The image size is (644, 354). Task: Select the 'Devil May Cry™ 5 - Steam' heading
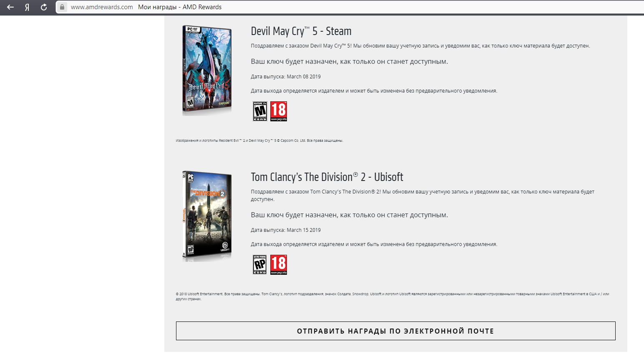click(301, 31)
